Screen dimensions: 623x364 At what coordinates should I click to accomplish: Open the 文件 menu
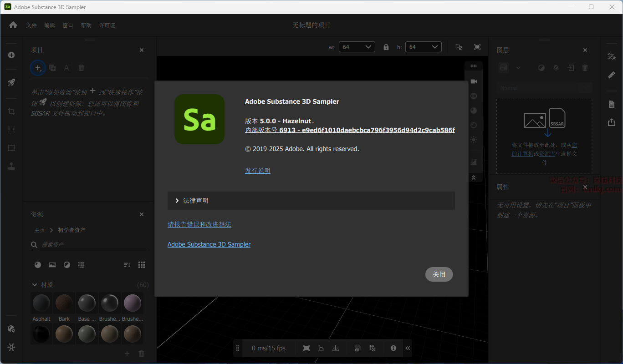(x=31, y=25)
